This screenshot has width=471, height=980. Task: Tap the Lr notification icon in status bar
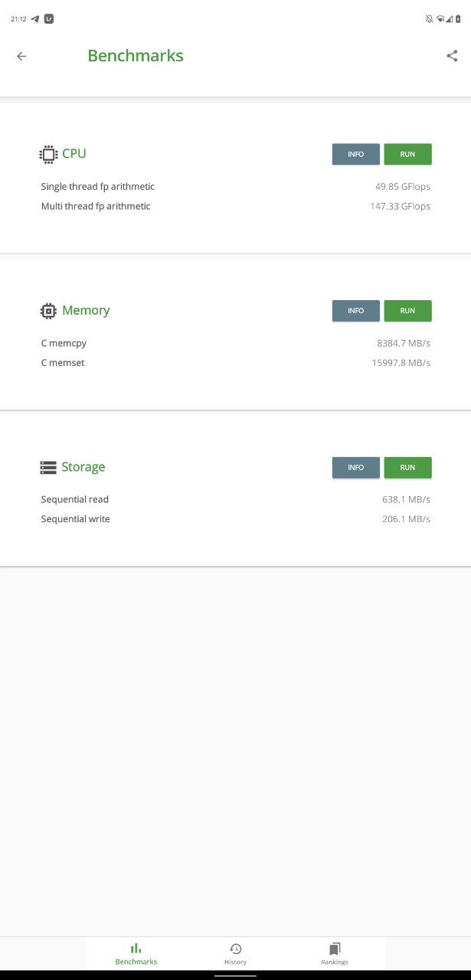[49, 19]
